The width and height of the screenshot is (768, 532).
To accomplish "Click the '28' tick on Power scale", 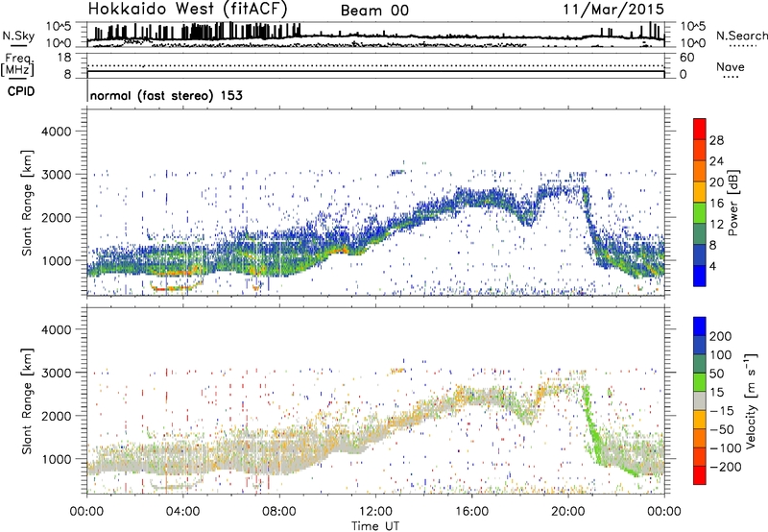I will (x=716, y=140).
